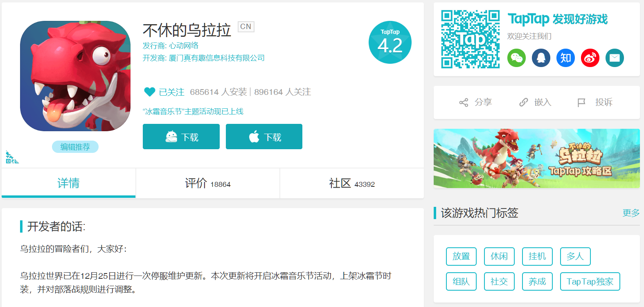Open the 冰霜音乐节 event announcement link

tap(193, 111)
